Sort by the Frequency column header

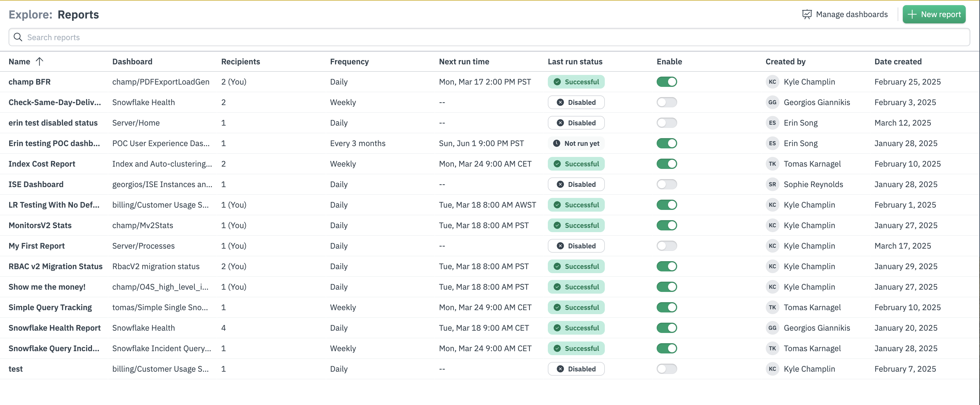(349, 62)
